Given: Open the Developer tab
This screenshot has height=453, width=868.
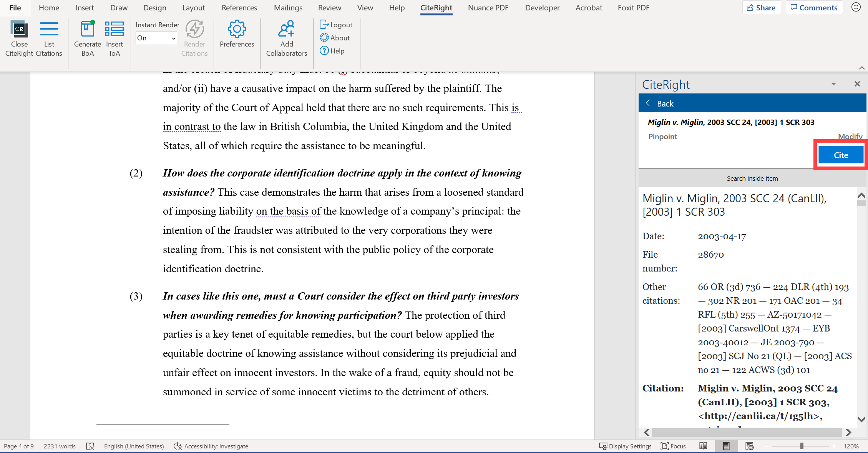Looking at the screenshot, I should click(542, 8).
